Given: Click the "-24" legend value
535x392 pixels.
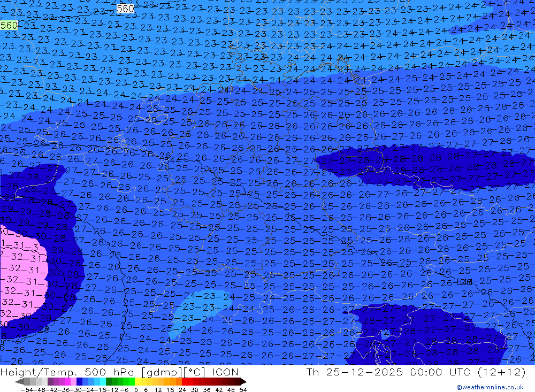Looking at the screenshot, I should point(89,390).
